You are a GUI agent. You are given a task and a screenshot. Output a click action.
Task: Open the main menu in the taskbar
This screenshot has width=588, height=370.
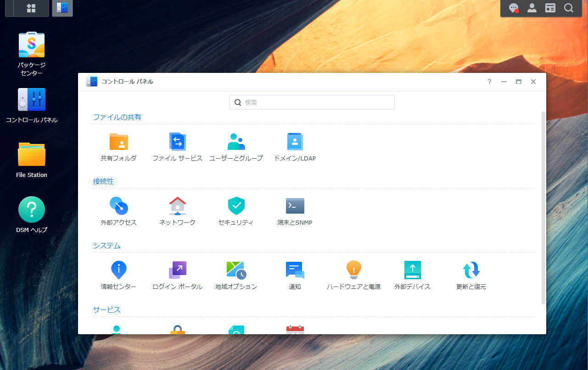click(x=31, y=8)
